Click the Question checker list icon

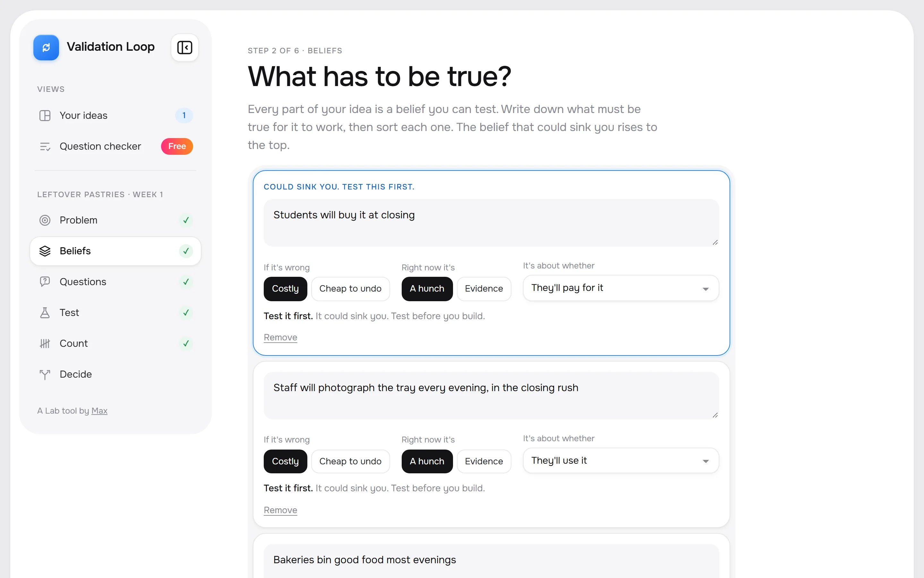pos(45,146)
